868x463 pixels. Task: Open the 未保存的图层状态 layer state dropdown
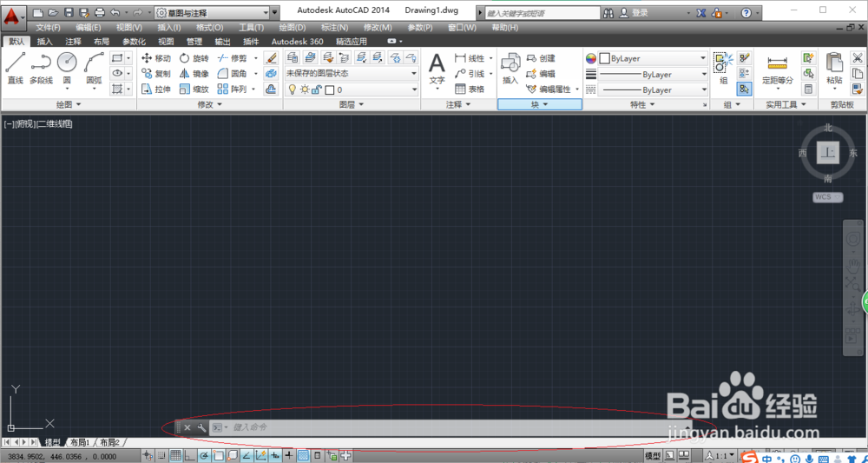(x=352, y=73)
